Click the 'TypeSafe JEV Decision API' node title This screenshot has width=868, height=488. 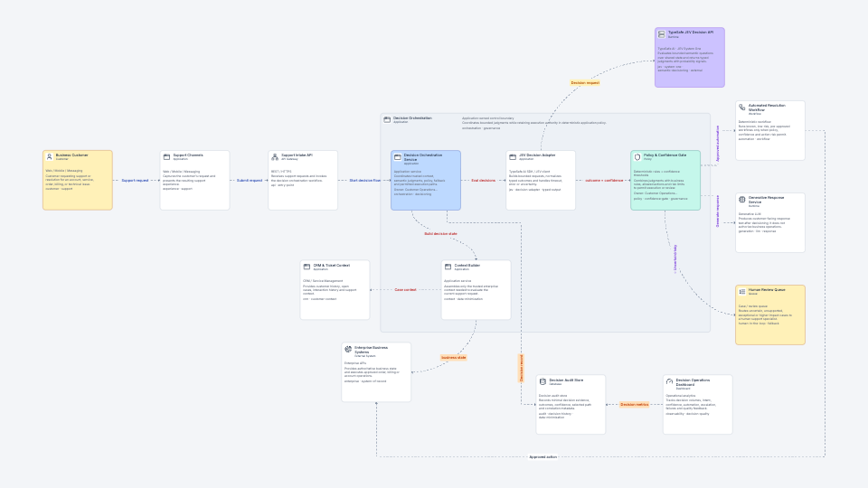point(690,33)
